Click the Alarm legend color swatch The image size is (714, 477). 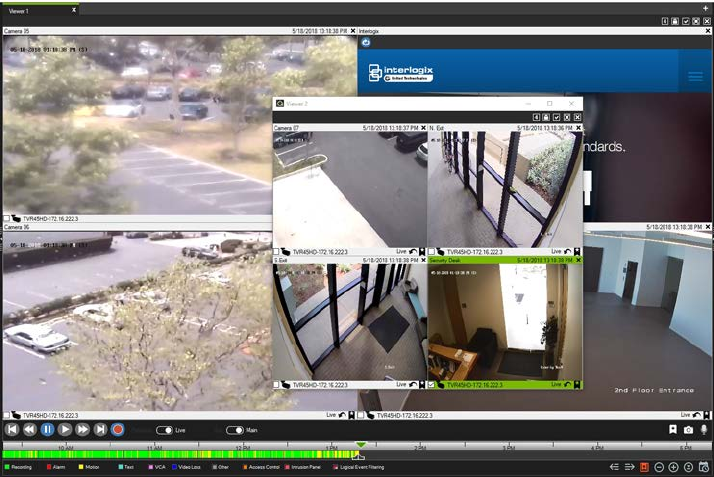point(49,467)
